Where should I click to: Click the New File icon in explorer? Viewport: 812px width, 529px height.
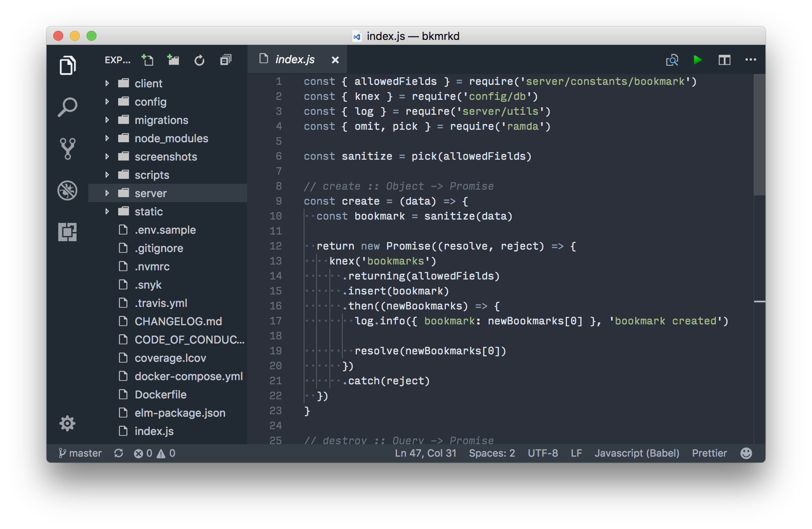pos(147,60)
